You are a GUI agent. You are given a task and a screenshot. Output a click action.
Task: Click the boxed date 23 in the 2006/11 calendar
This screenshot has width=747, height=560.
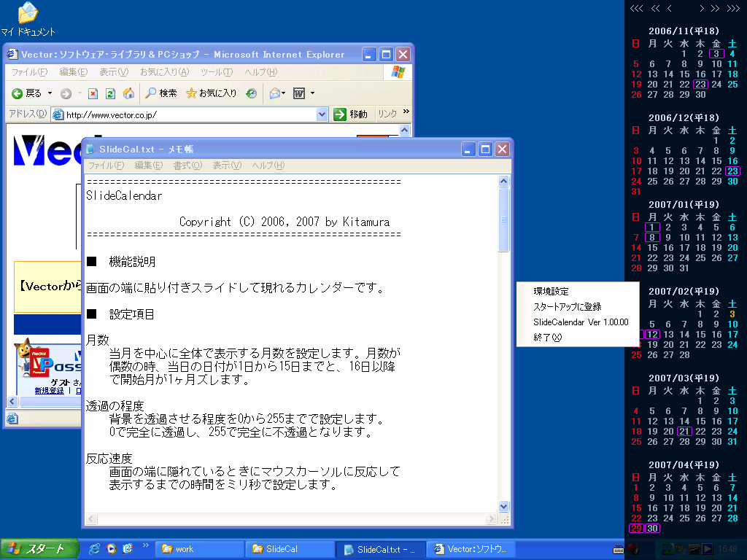[700, 85]
